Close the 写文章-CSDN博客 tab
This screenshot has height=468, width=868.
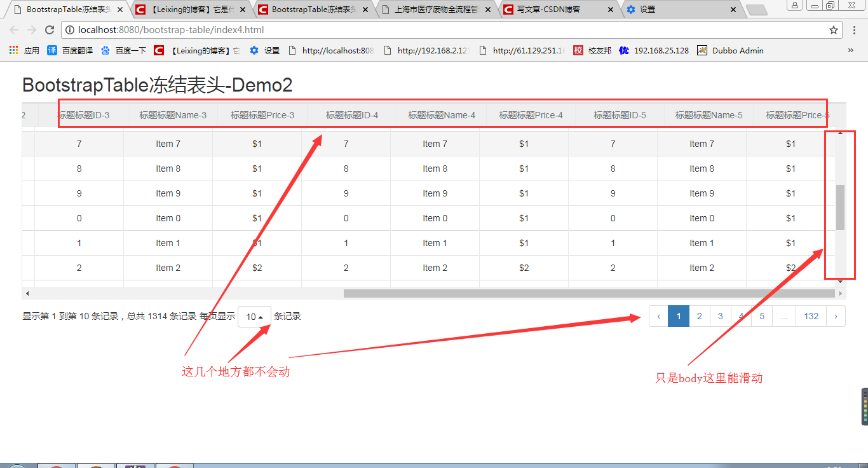click(x=611, y=10)
